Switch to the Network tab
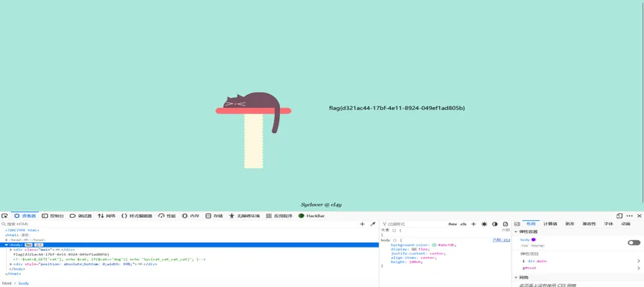 [x=106, y=216]
